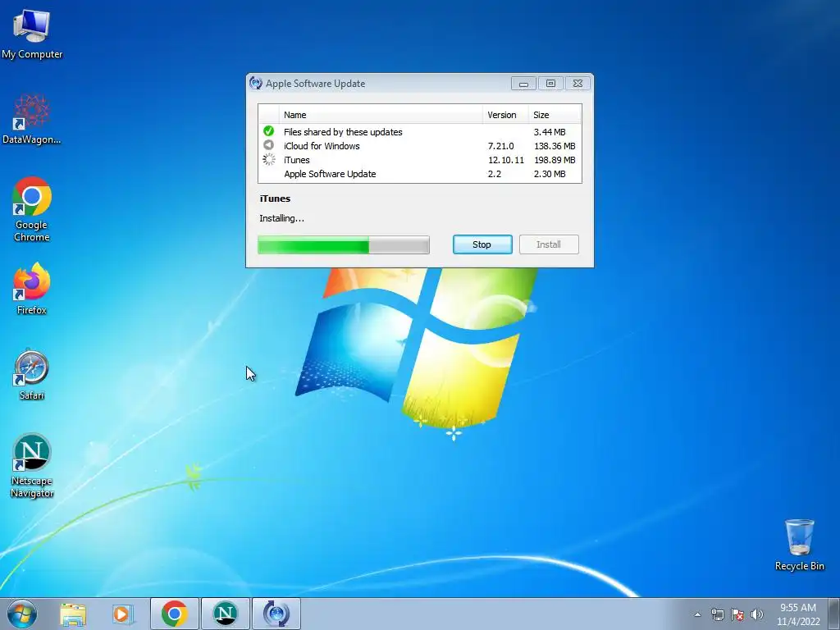The image size is (840, 630).
Task: Open the My Computer desktop icon
Action: (x=32, y=33)
